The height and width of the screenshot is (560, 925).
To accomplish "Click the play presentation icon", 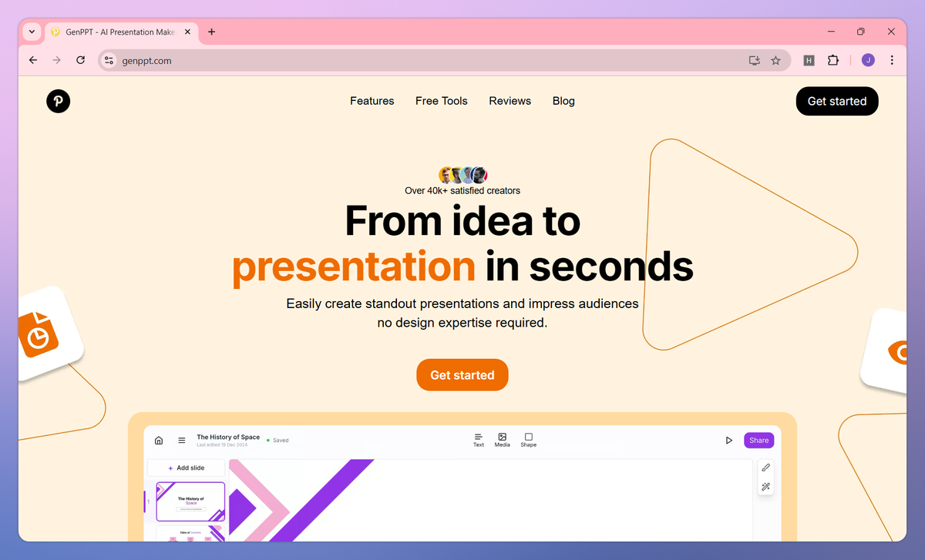I will 728,441.
